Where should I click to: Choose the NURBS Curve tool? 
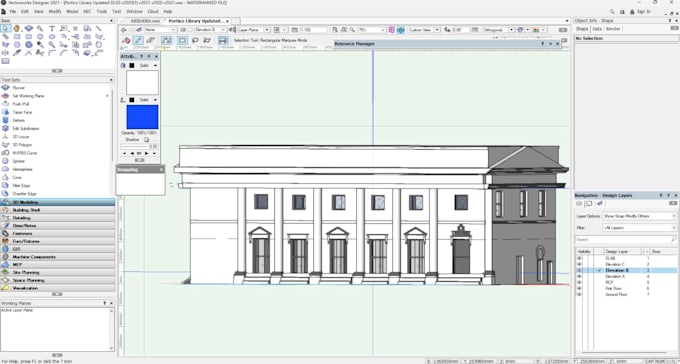point(25,153)
